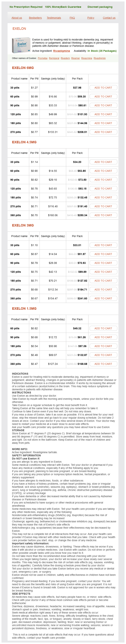
Task: Open the Remizeral alternate name link
Action: [54, 58]
